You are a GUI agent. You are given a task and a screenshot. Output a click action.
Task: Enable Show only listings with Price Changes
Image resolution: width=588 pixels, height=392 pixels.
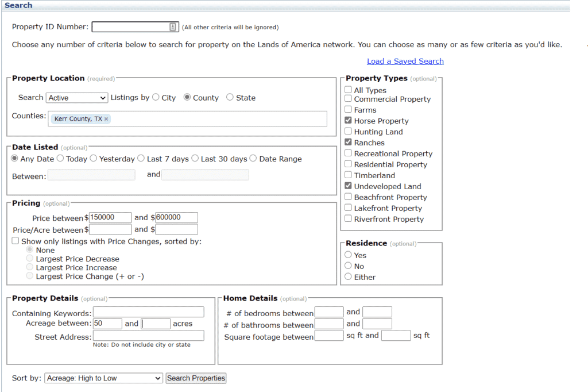point(15,240)
